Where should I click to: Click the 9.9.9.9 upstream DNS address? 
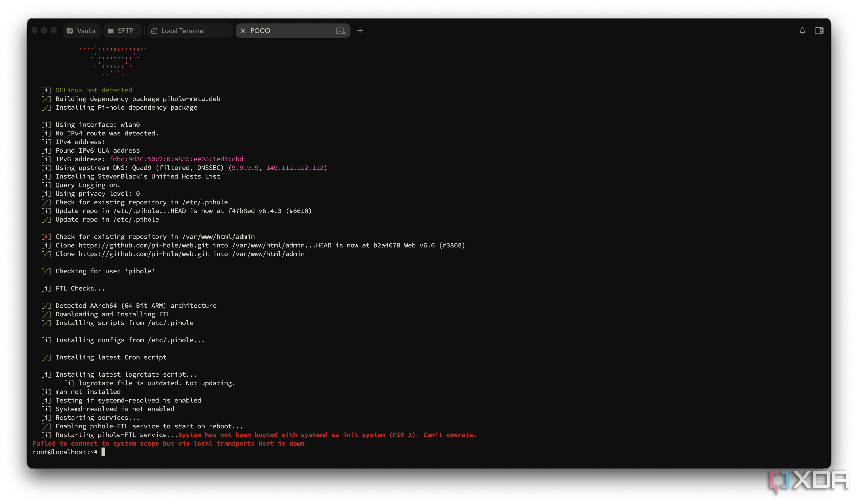coord(245,168)
